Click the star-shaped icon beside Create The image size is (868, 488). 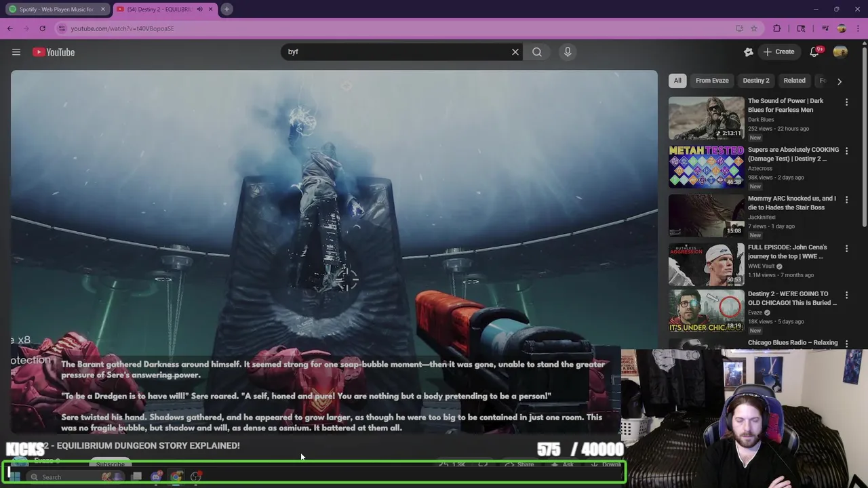749,52
